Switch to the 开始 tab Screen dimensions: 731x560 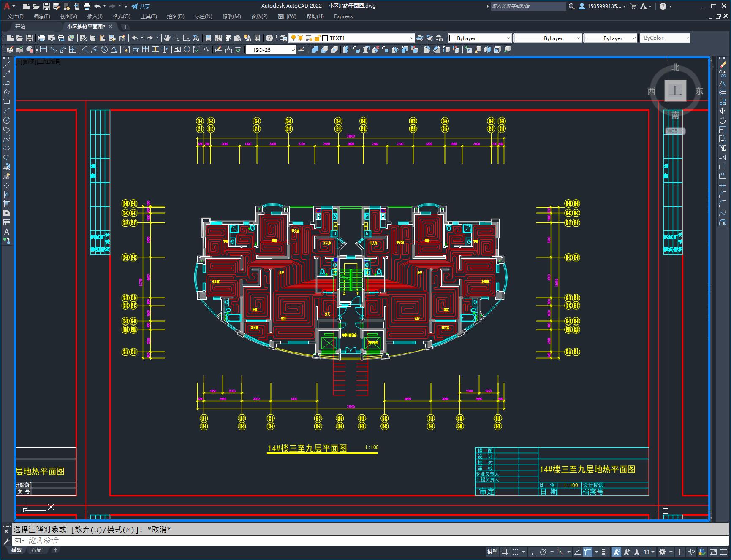click(x=20, y=27)
